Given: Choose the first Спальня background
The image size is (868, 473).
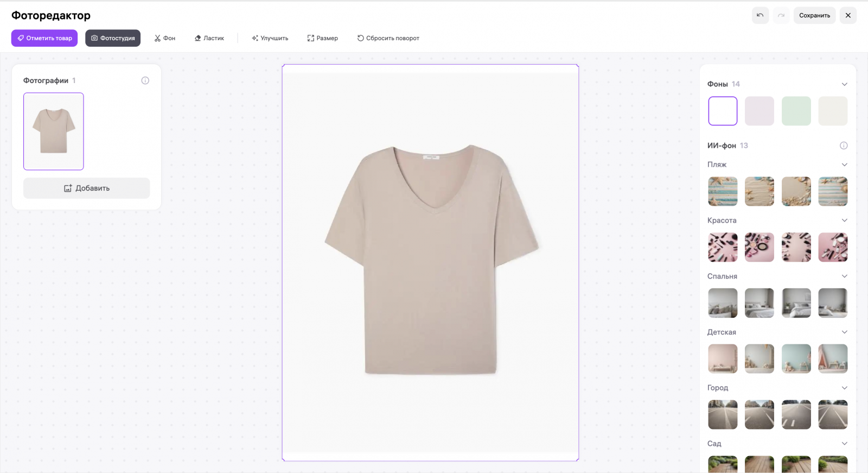Looking at the screenshot, I should point(723,303).
